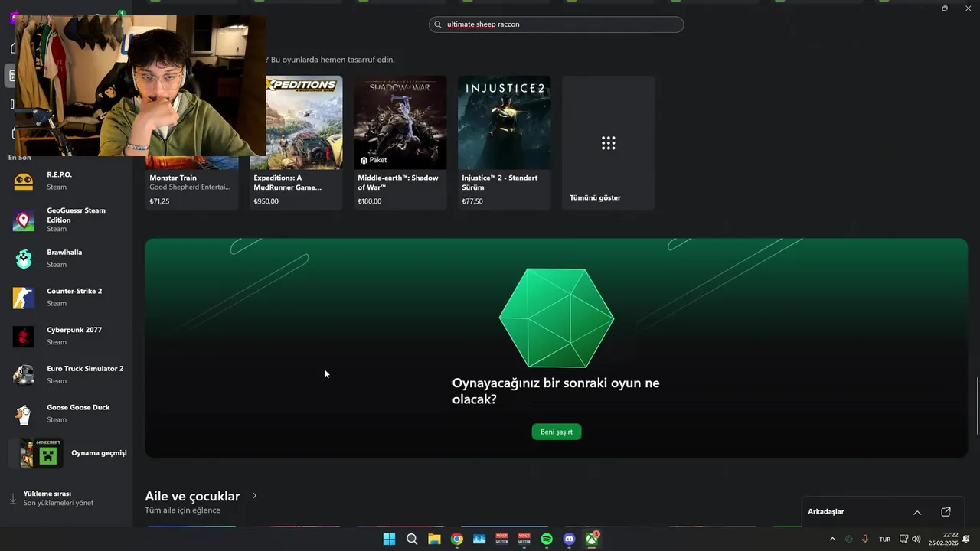Click the Paket badge on Shadow of War
Viewport: 980px width, 551px height.
374,160
